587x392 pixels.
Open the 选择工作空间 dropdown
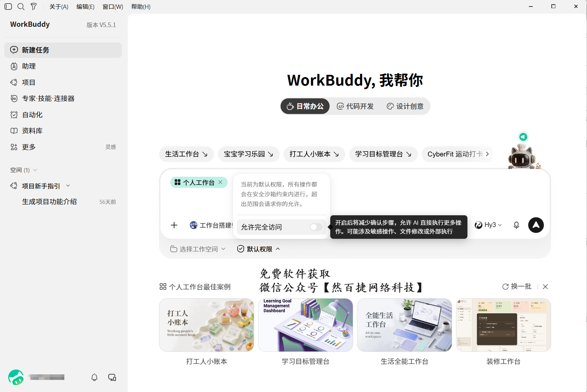(198, 249)
